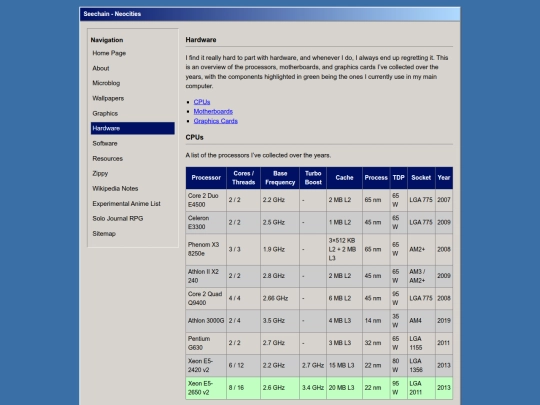Viewport: 540px width, 405px height.
Task: Click the Seechain - Neocities title bar
Action: pos(270,14)
